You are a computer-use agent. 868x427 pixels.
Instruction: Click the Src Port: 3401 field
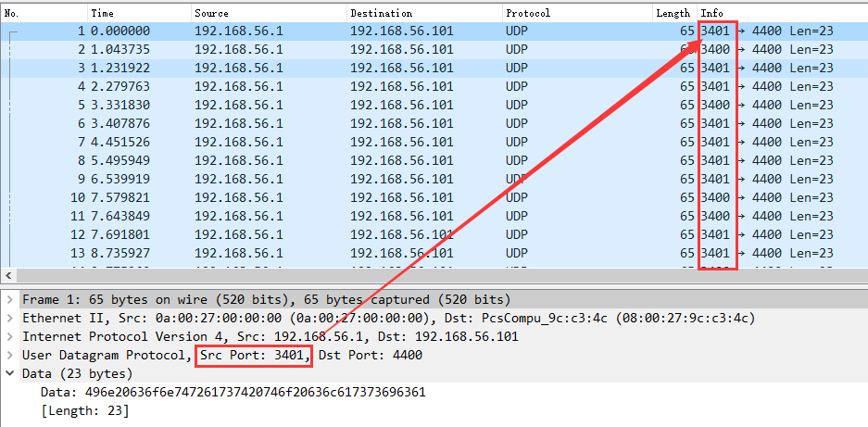point(254,355)
